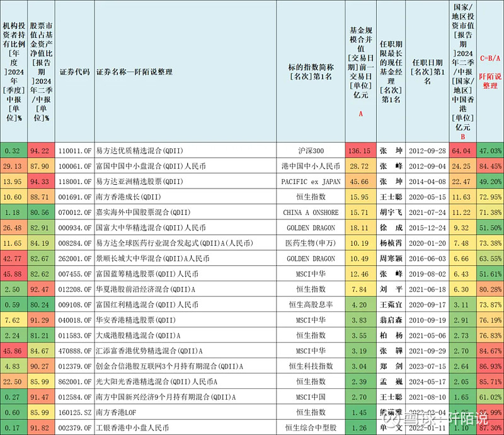Select ratio value 86.93%
This screenshot has width=504, height=435.
[x=490, y=366]
